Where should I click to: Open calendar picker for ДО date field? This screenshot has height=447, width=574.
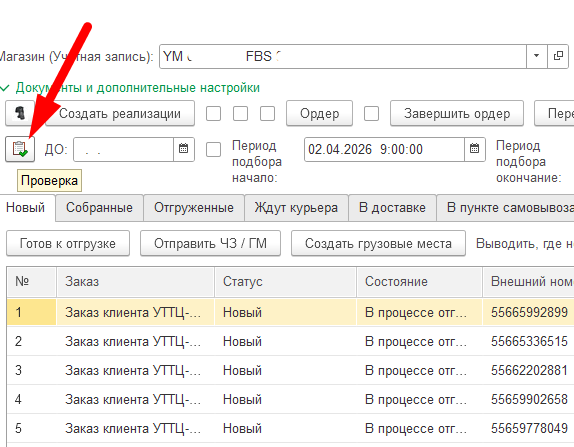pos(183,149)
